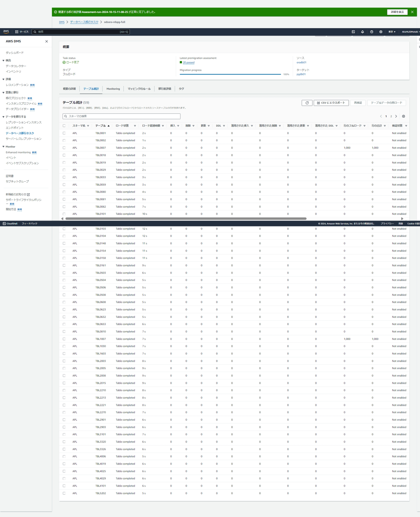Click the horizontal table scrollbar
Viewport: 420px width, 517px height.
[186, 219]
